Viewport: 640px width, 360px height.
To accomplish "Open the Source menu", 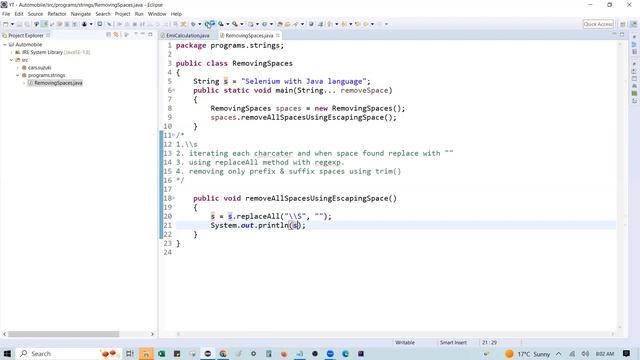I will pos(35,14).
